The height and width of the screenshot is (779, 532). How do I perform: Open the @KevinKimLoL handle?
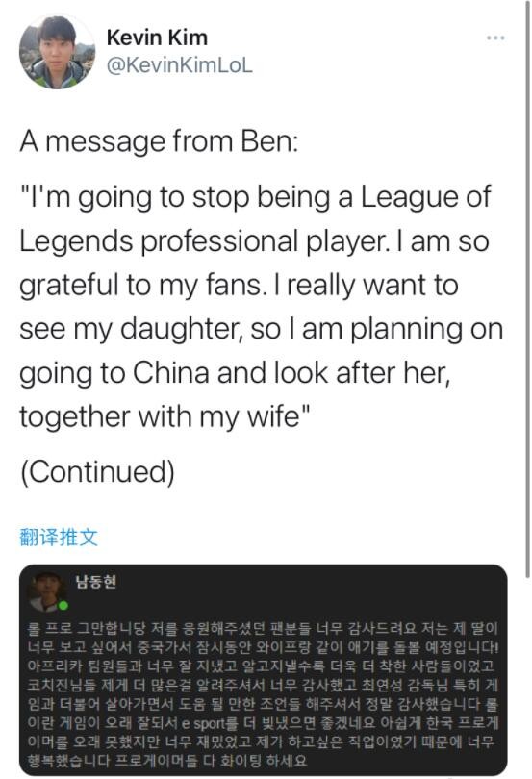(x=180, y=65)
